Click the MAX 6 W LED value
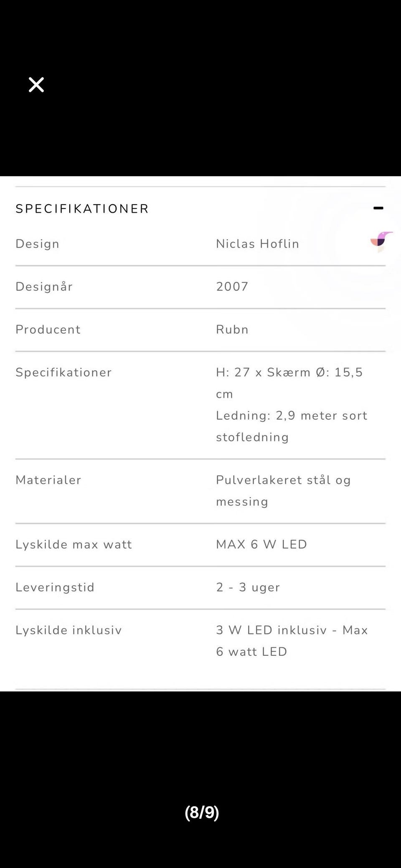Screen dimensions: 401x868 pos(261,545)
